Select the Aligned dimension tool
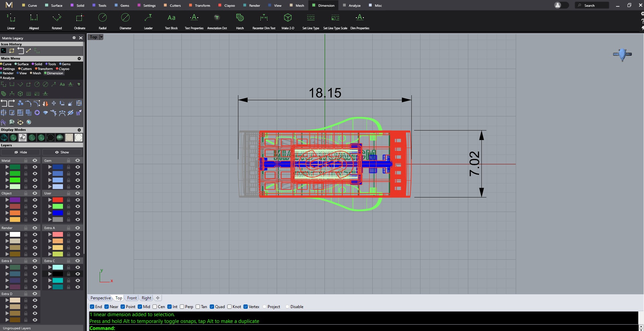Viewport: 644px width, 331px height. click(34, 21)
